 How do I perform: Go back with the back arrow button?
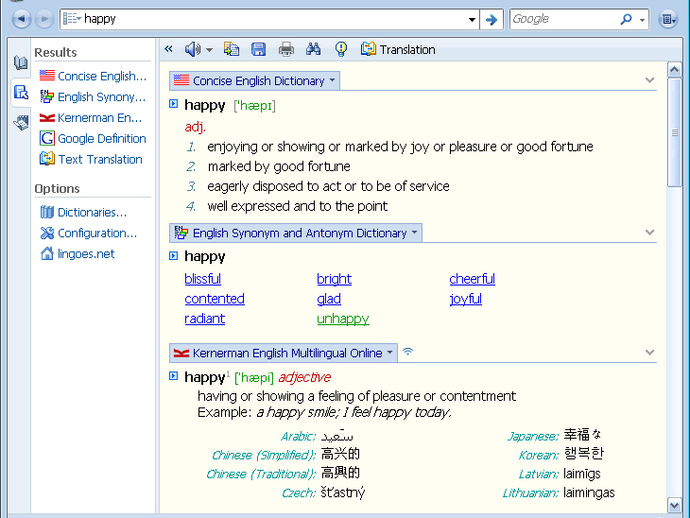pos(21,19)
